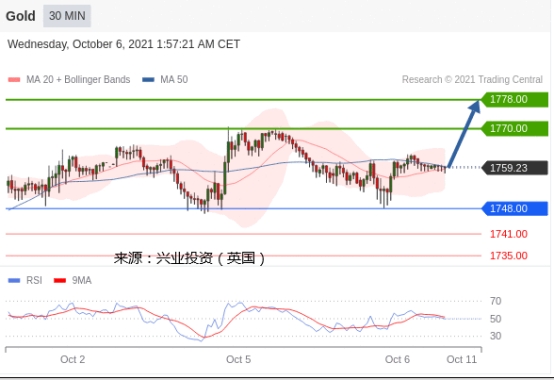
Task: Select the 1748.00 pivot price tag
Action: click(x=514, y=208)
